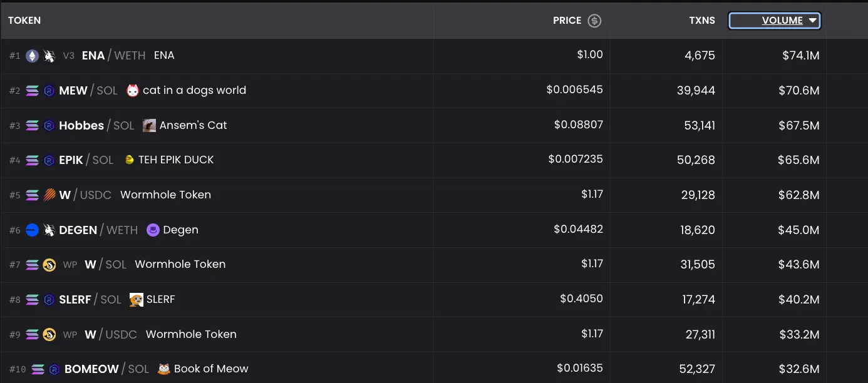Click the purple Degen hat logo
This screenshot has height=383, width=868.
click(x=152, y=230)
